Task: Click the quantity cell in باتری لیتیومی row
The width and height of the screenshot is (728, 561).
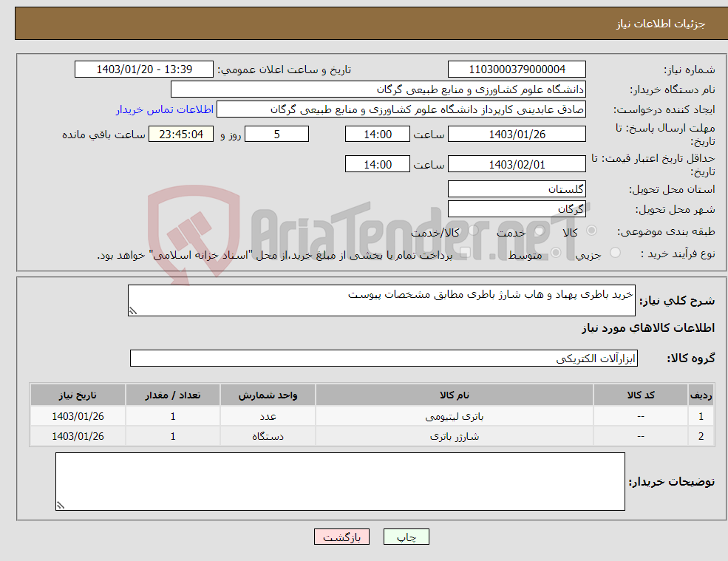Action: [173, 417]
